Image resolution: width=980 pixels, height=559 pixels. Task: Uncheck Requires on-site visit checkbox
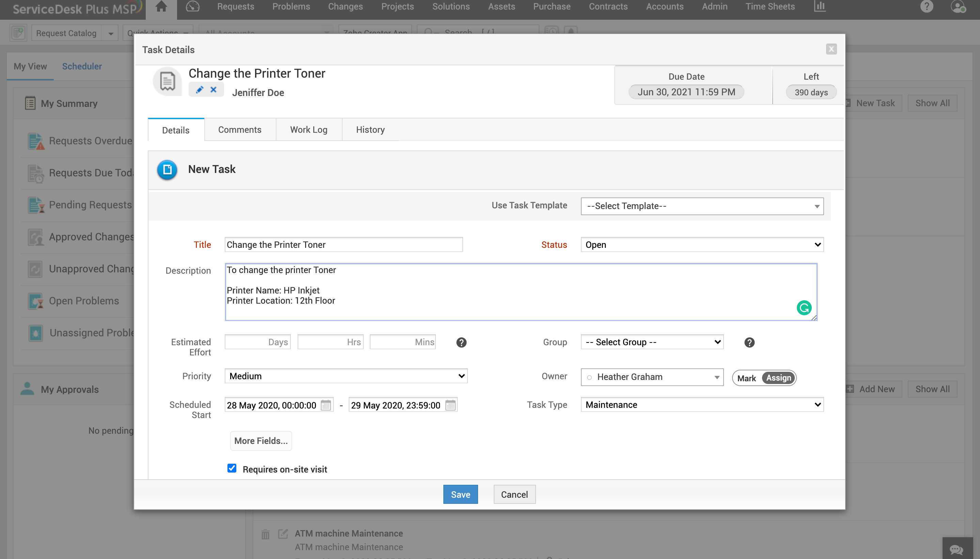click(x=232, y=468)
